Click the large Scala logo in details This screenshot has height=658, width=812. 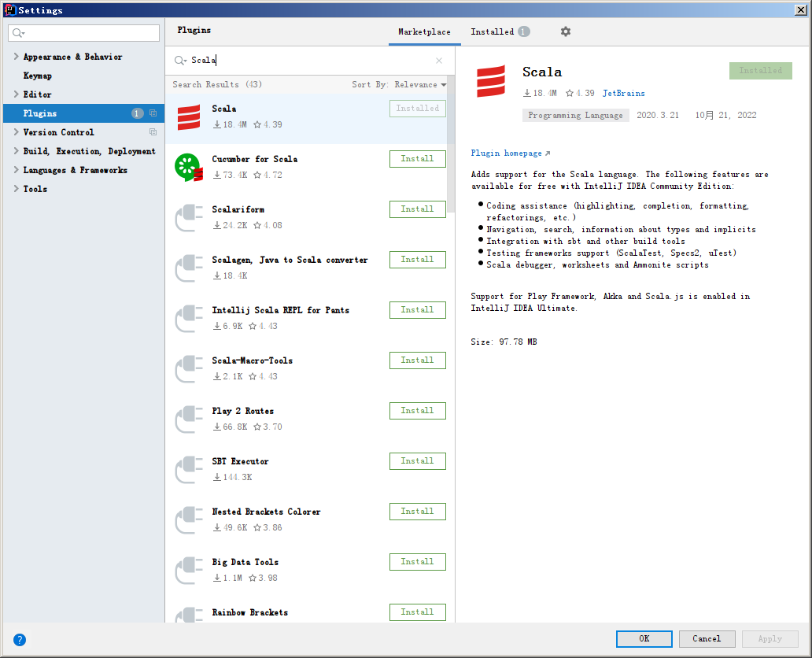coord(490,81)
